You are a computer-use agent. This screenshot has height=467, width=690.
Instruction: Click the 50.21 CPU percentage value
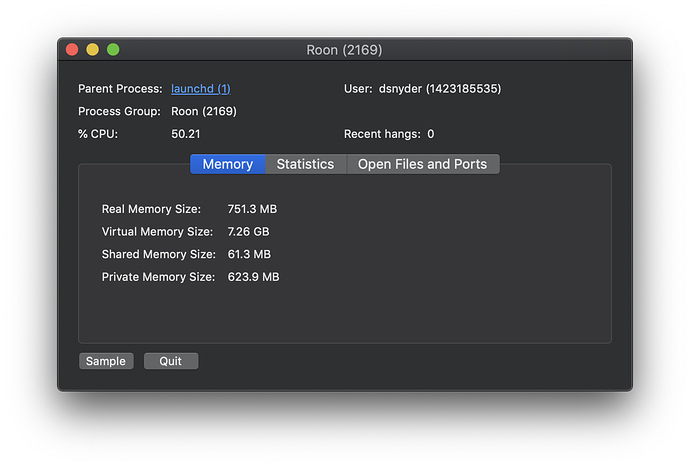pyautogui.click(x=186, y=134)
